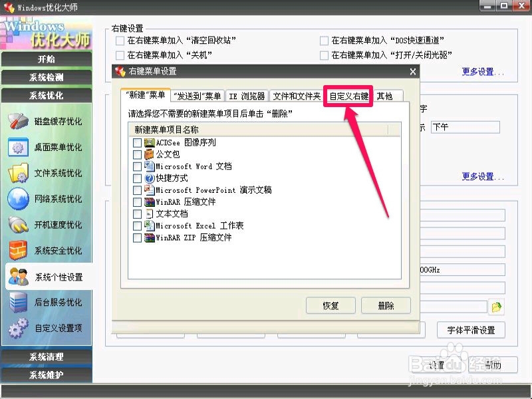The height and width of the screenshot is (399, 532).
Task: Click the field showing 00GHz
Action: (462, 270)
